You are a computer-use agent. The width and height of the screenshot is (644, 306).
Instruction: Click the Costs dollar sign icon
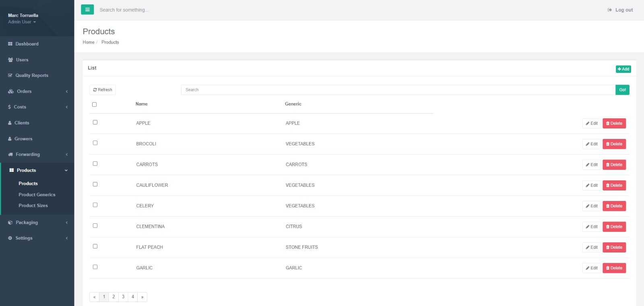pyautogui.click(x=9, y=107)
